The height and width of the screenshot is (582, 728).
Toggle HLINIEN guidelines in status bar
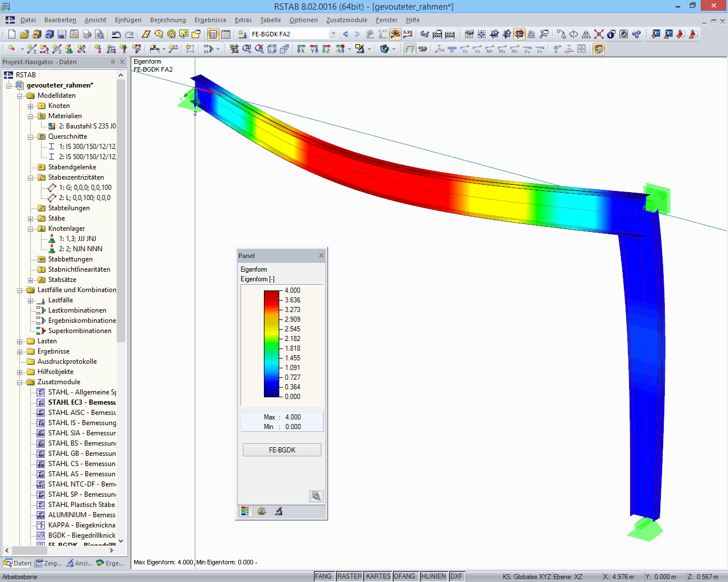[x=433, y=576]
